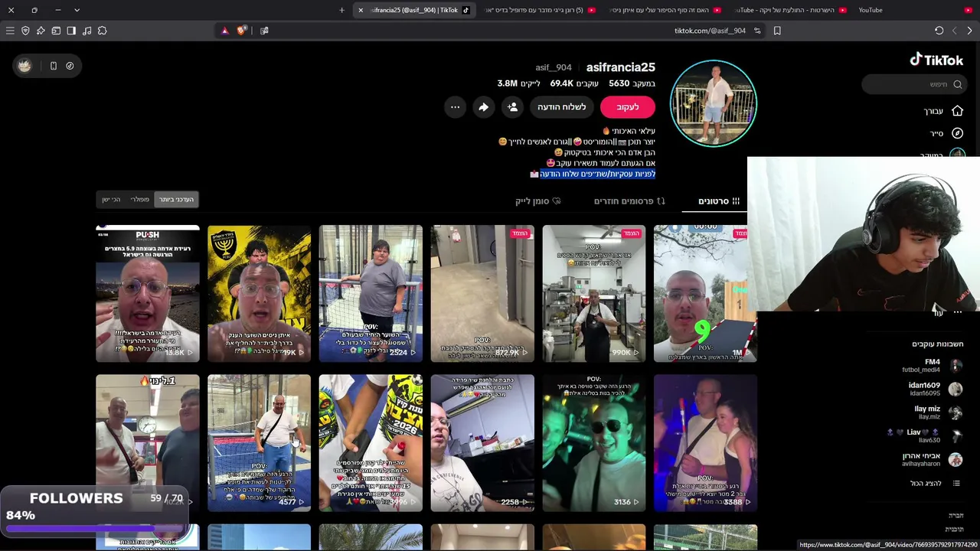The image size is (980, 551).
Task: Open the video with 4577 views
Action: [x=259, y=442]
